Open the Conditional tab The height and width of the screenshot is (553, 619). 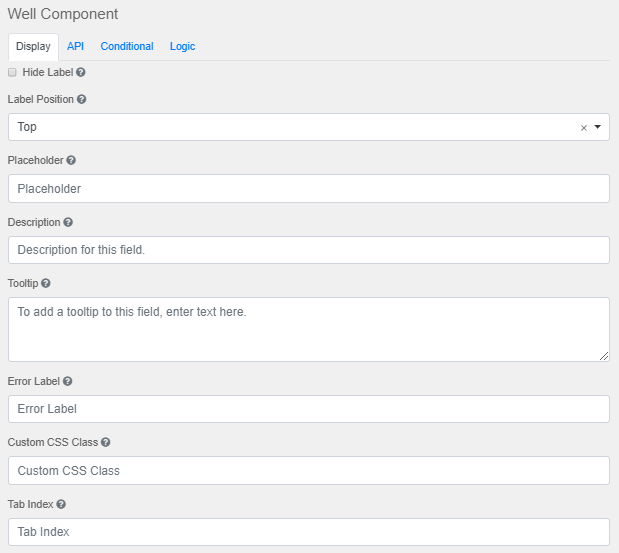(127, 46)
